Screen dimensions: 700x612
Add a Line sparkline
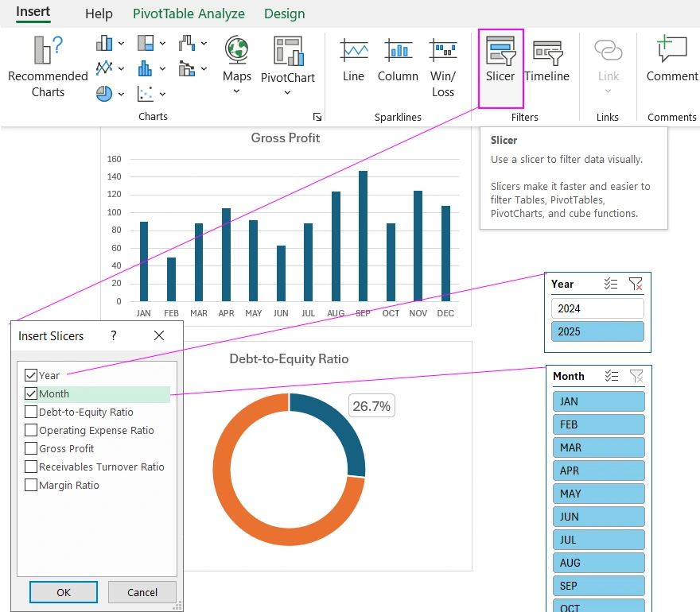click(x=353, y=64)
